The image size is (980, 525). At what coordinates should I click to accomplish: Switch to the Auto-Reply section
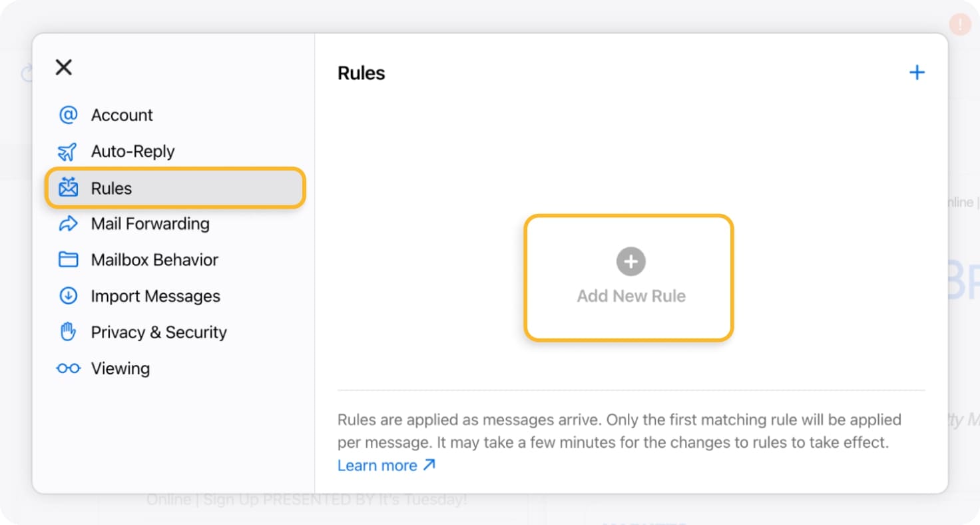click(132, 151)
